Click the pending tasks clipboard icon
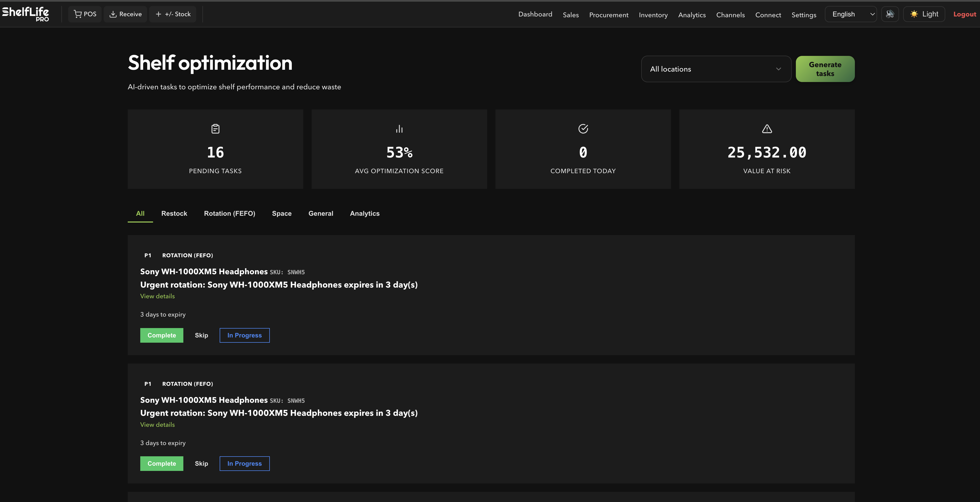 (215, 129)
